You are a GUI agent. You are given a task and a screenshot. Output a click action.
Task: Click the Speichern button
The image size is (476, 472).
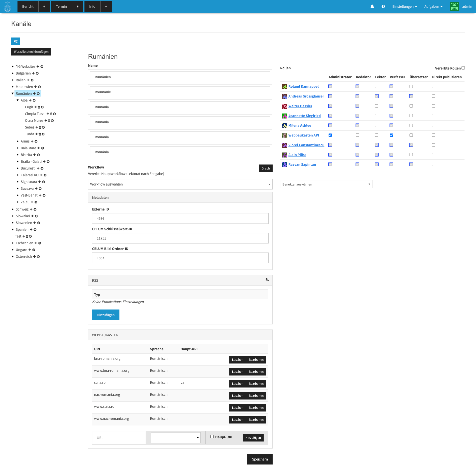click(x=260, y=459)
